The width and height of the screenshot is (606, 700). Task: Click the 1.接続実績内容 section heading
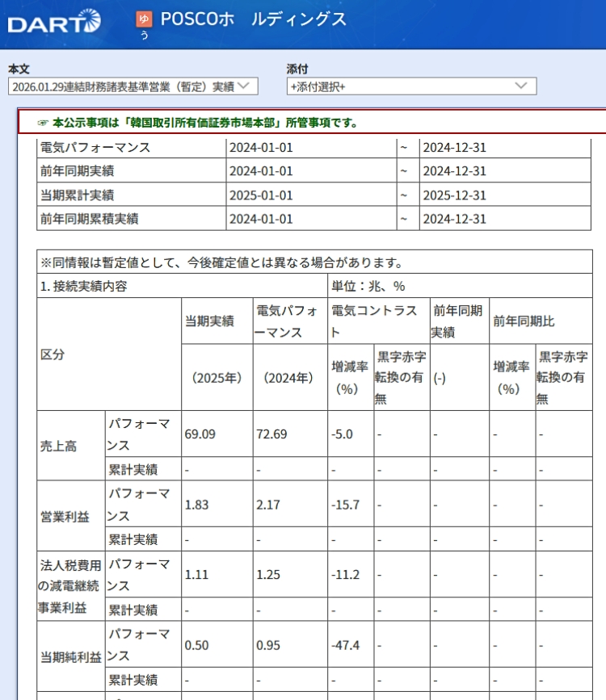click(83, 286)
